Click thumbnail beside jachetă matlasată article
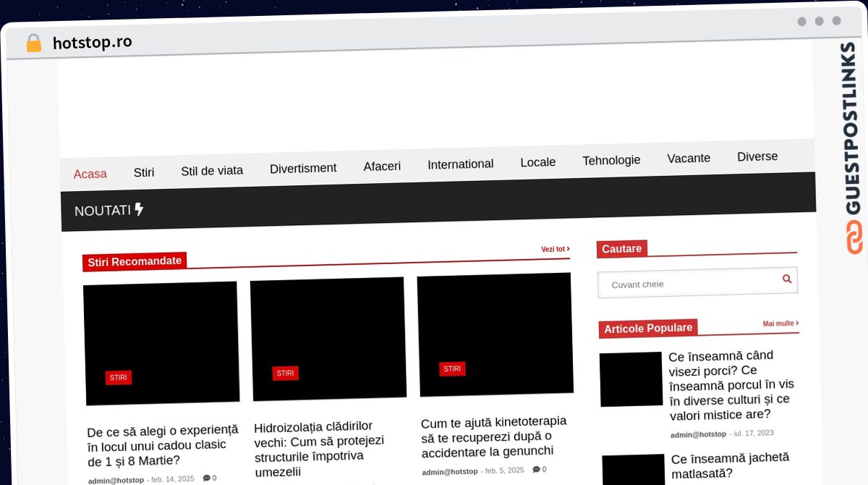This screenshot has width=868, height=485. (x=634, y=470)
